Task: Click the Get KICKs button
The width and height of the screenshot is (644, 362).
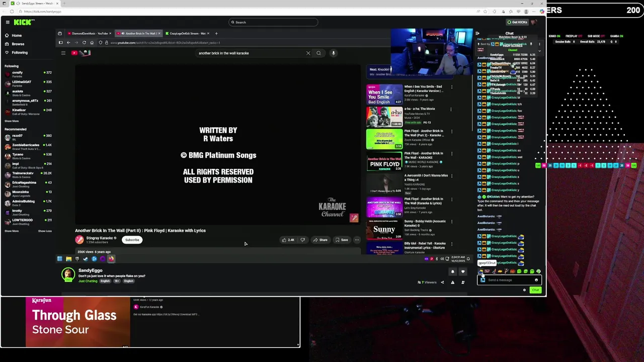Action: click(517, 22)
